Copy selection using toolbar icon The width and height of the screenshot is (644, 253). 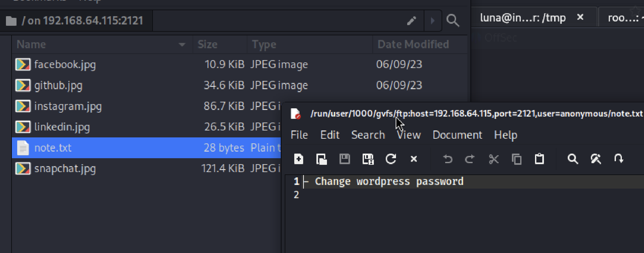point(517,159)
